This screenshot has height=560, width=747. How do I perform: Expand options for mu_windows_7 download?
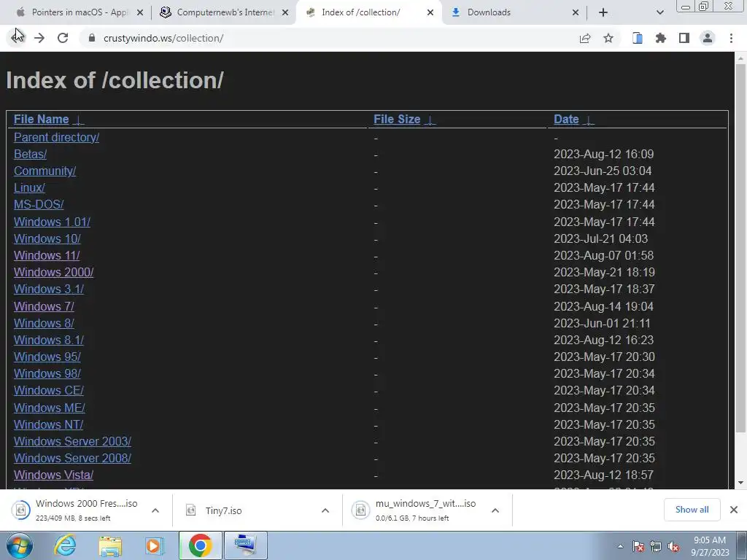pos(495,510)
